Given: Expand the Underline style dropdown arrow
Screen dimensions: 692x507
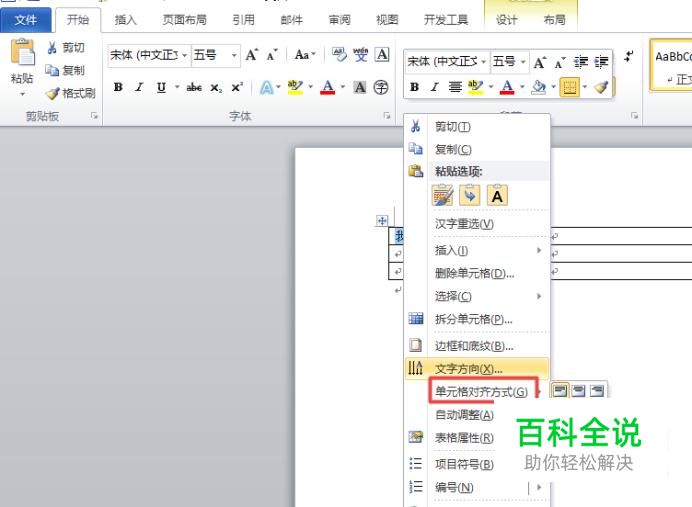Looking at the screenshot, I should 177,87.
